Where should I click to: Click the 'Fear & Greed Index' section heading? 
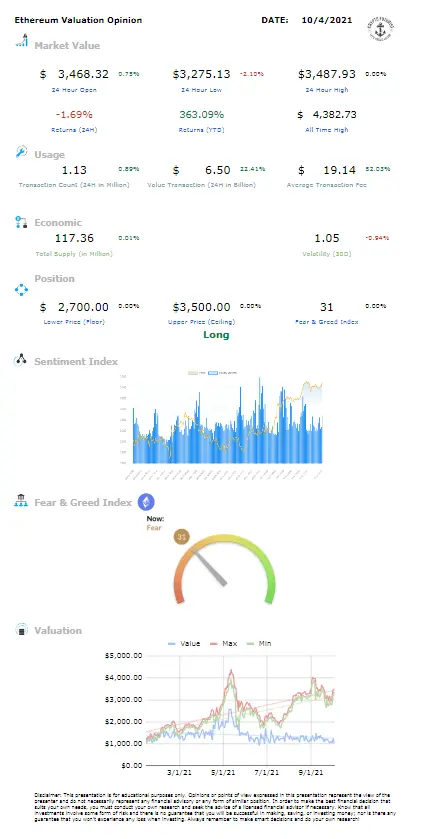(83, 503)
